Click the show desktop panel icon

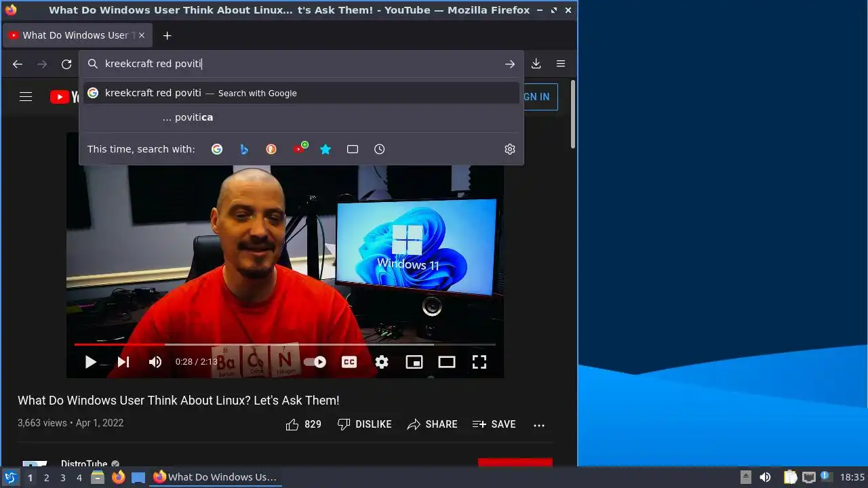coord(138,477)
